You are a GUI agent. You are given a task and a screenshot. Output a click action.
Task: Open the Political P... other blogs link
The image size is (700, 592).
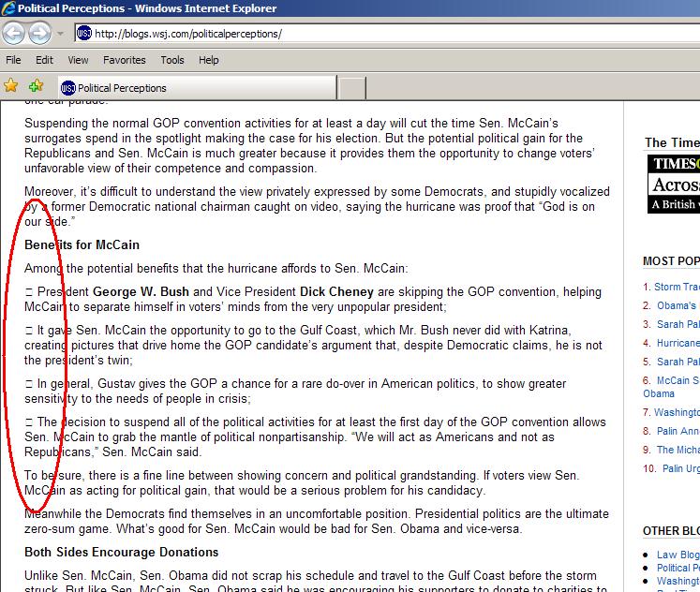click(678, 568)
